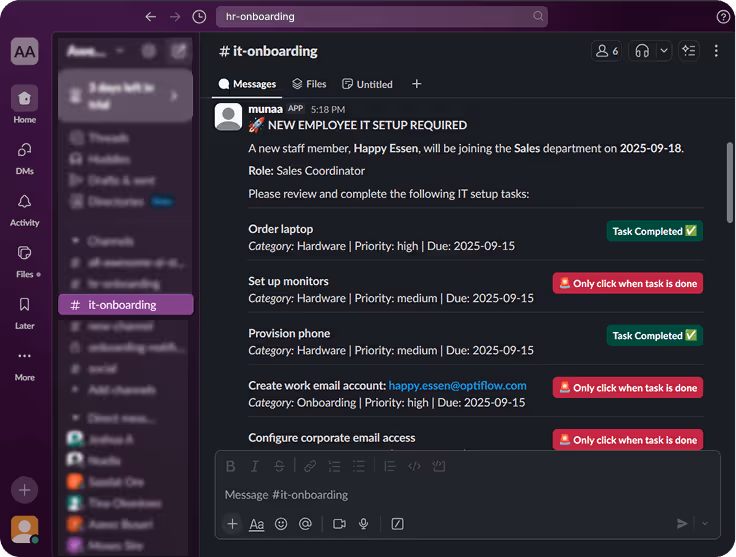
Task: Open the Untitled canvas tab
Action: click(368, 84)
